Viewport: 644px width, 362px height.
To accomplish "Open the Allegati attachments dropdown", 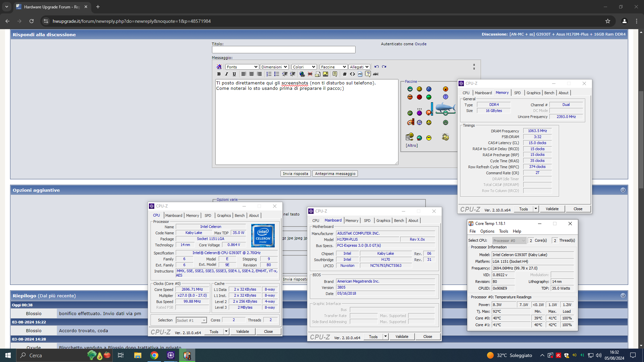I will coord(359,67).
